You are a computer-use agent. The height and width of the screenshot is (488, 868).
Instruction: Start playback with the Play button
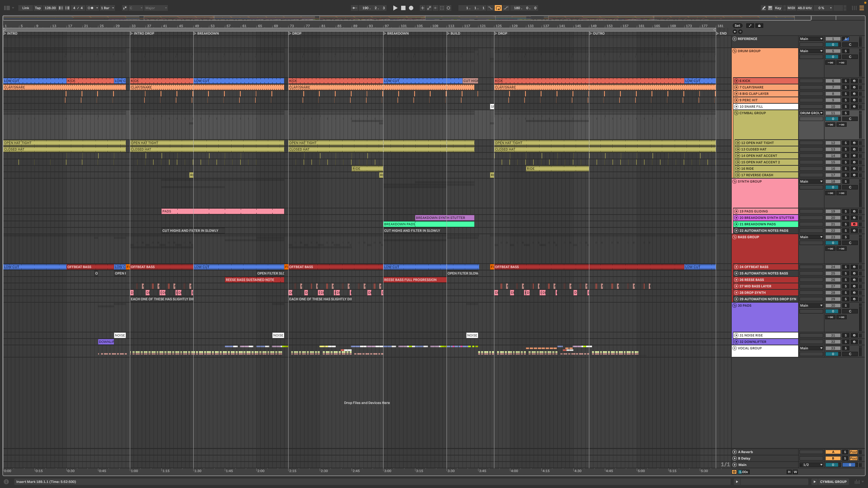(x=395, y=8)
